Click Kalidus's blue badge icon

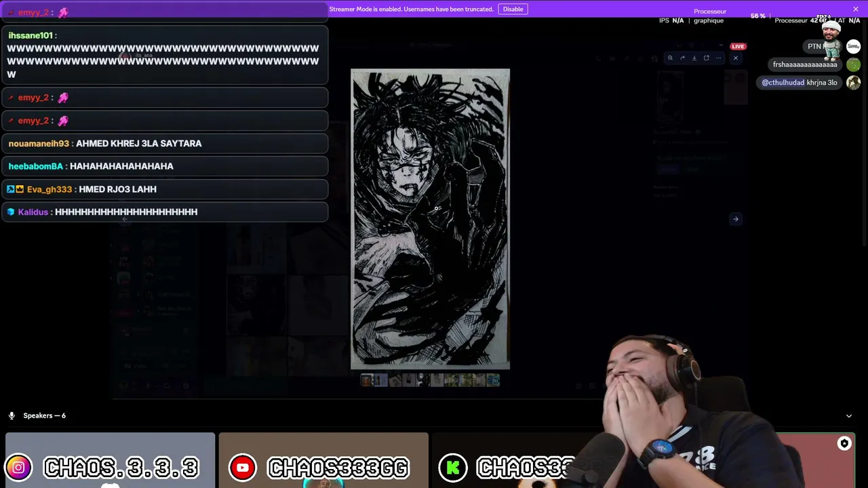pyautogui.click(x=11, y=212)
